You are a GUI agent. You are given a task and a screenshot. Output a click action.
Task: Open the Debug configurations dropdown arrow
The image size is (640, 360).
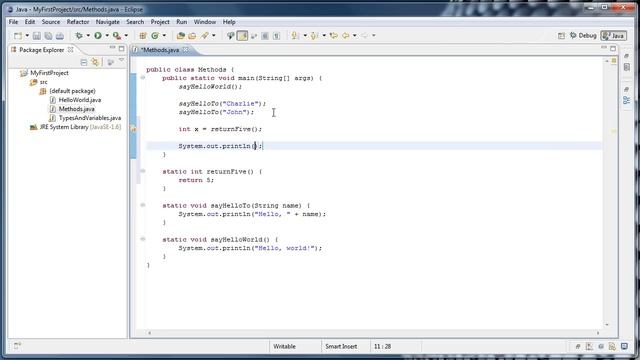(88, 36)
